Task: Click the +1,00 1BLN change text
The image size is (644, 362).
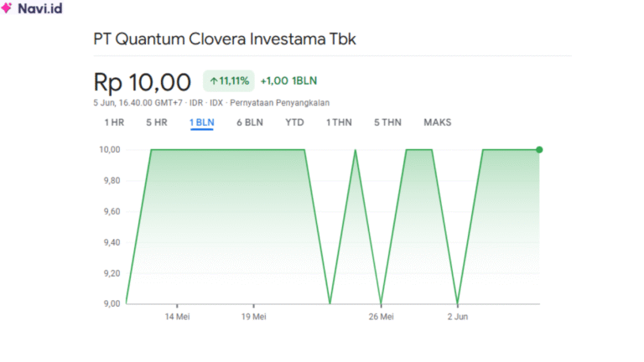Action: pos(288,80)
